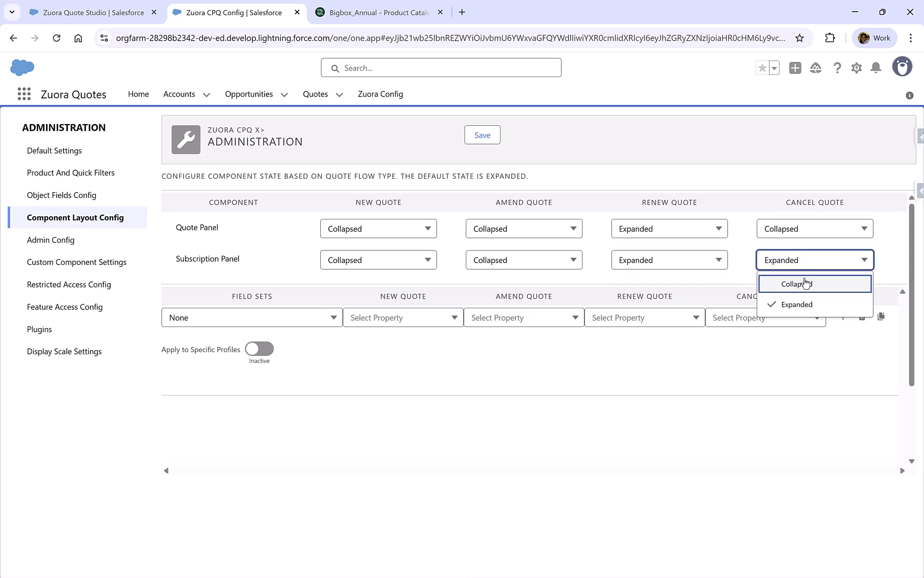This screenshot has width=924, height=578.
Task: Open Restricted Access Config settings
Action: point(68,284)
